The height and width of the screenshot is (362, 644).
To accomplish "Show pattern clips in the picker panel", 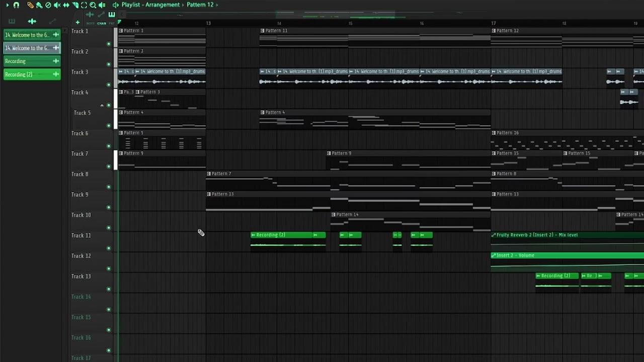I will [12, 21].
